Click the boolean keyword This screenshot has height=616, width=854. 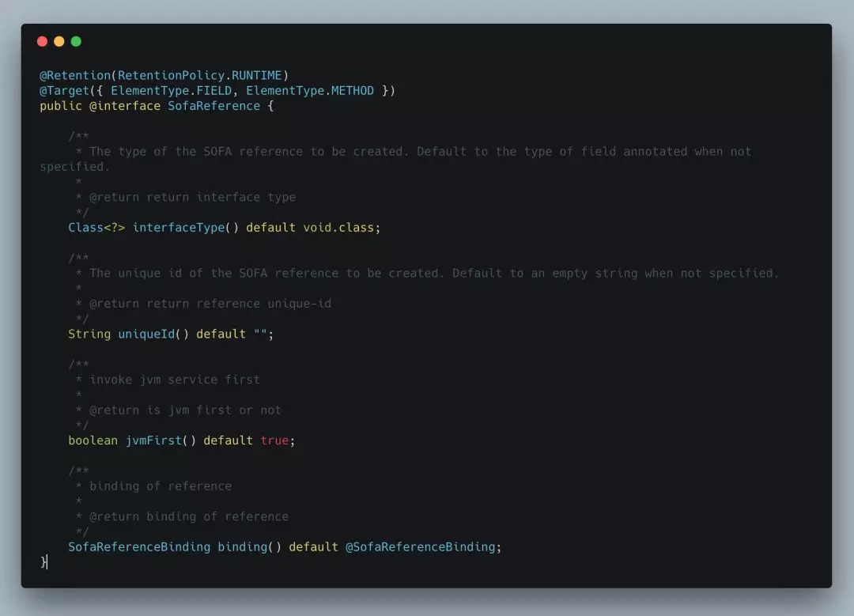(93, 440)
